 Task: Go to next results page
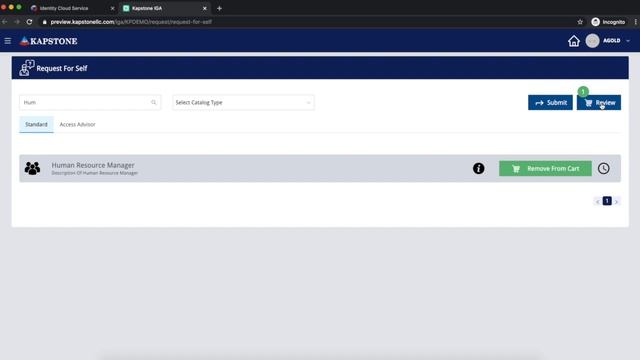tap(616, 201)
